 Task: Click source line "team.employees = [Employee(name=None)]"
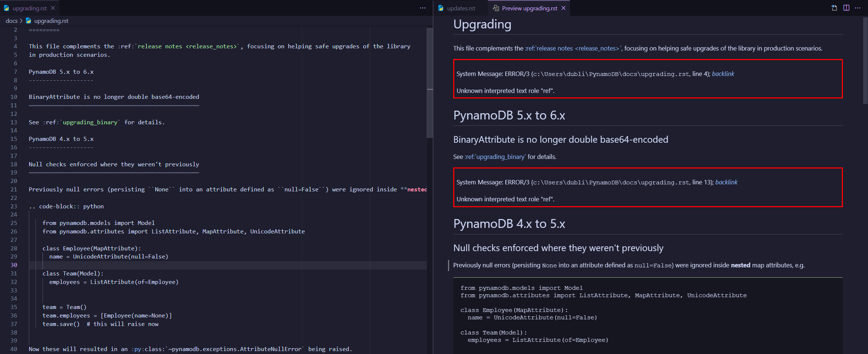[107, 316]
